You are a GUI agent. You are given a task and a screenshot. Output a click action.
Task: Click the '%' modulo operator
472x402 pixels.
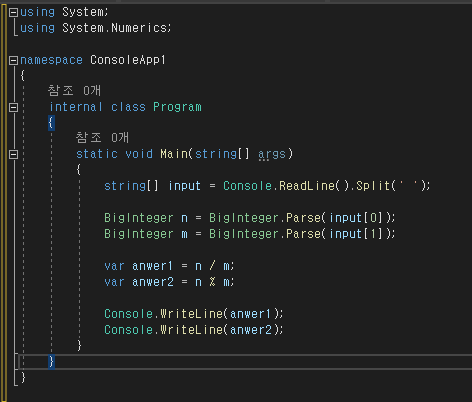pos(212,282)
